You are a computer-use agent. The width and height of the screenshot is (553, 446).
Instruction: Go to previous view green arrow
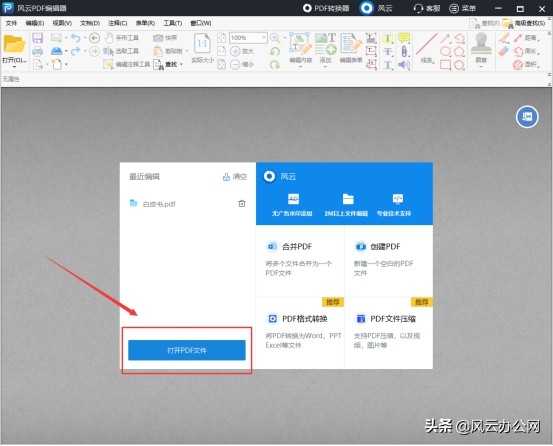[x=94, y=38]
